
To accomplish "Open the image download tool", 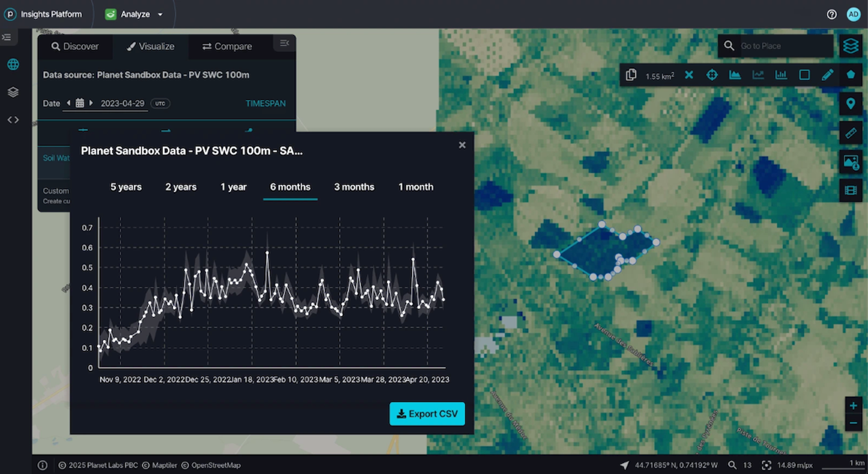I will [x=851, y=162].
